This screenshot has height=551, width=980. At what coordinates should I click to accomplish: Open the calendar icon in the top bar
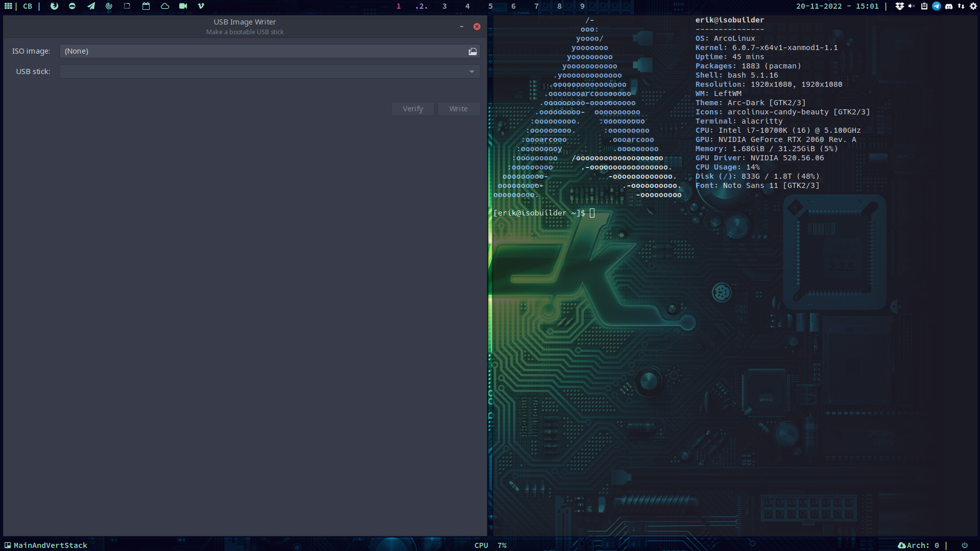[x=147, y=7]
